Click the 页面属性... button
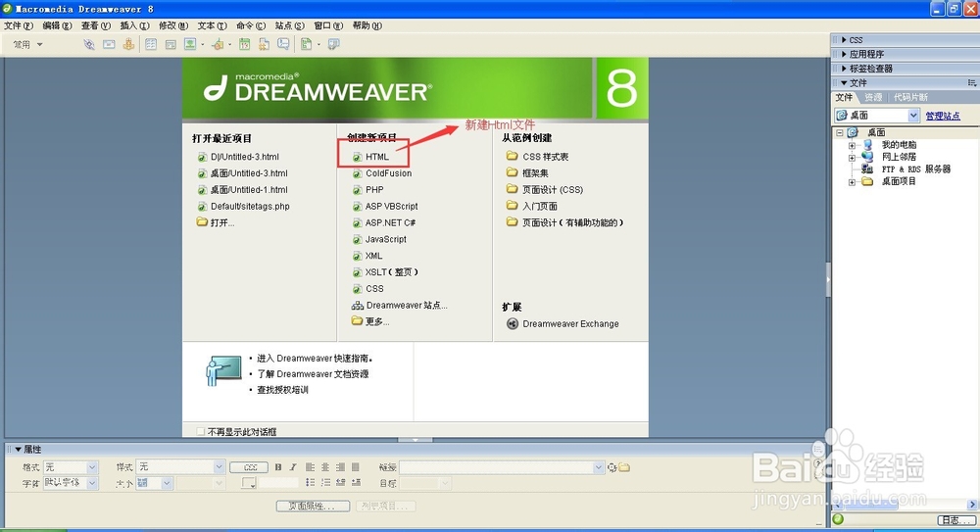Screen dimensions: 980x532 314,506
